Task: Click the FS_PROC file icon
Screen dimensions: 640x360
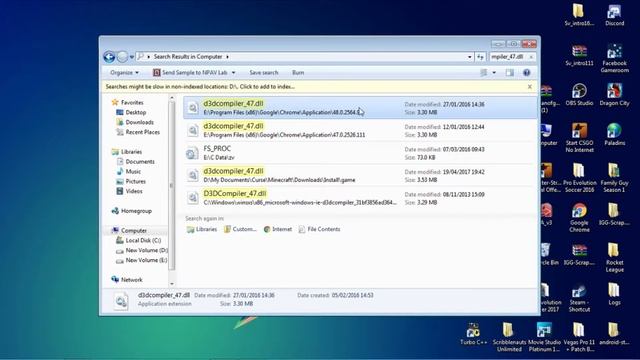Action: [x=192, y=153]
